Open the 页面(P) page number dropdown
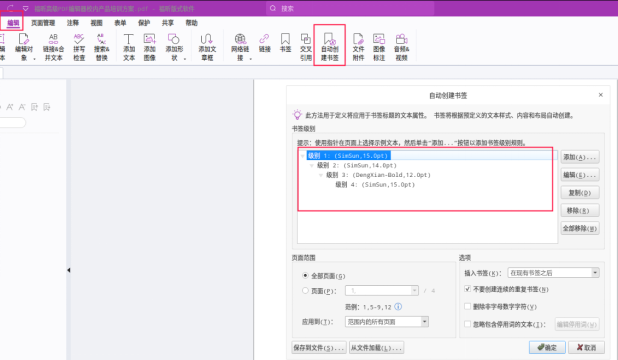 coord(382,291)
